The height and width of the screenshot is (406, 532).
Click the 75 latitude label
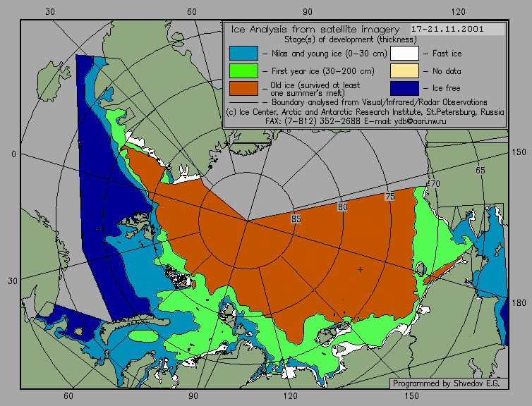click(x=390, y=196)
